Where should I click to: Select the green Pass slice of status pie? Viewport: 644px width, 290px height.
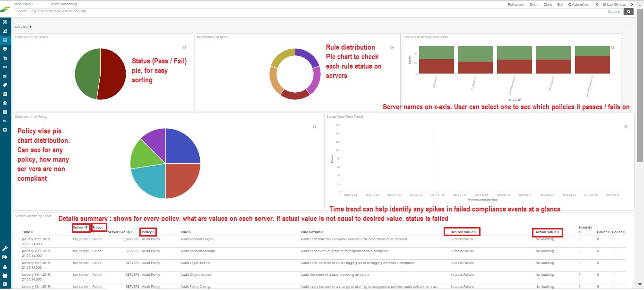click(86, 73)
